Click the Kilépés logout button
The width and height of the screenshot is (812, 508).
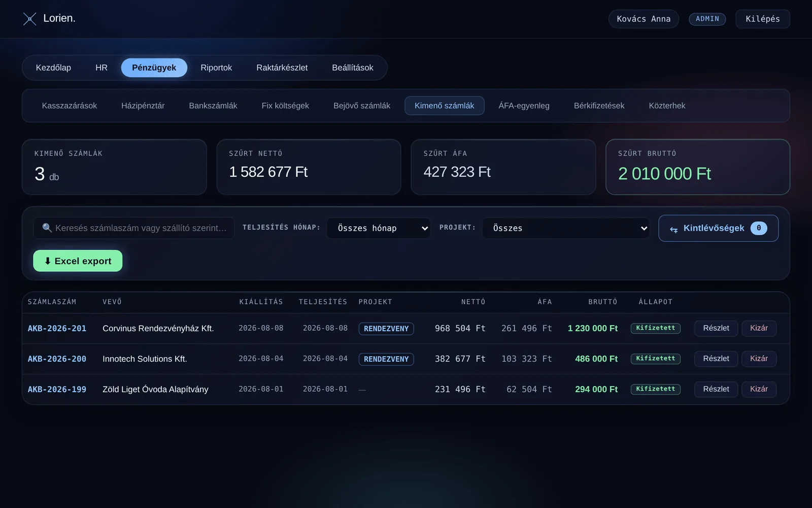click(763, 19)
